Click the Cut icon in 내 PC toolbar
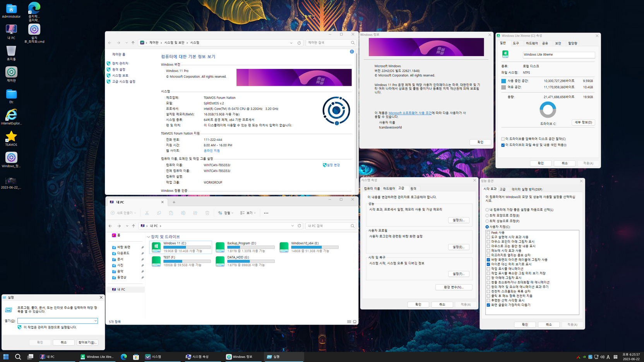The image size is (644, 362). 147,213
